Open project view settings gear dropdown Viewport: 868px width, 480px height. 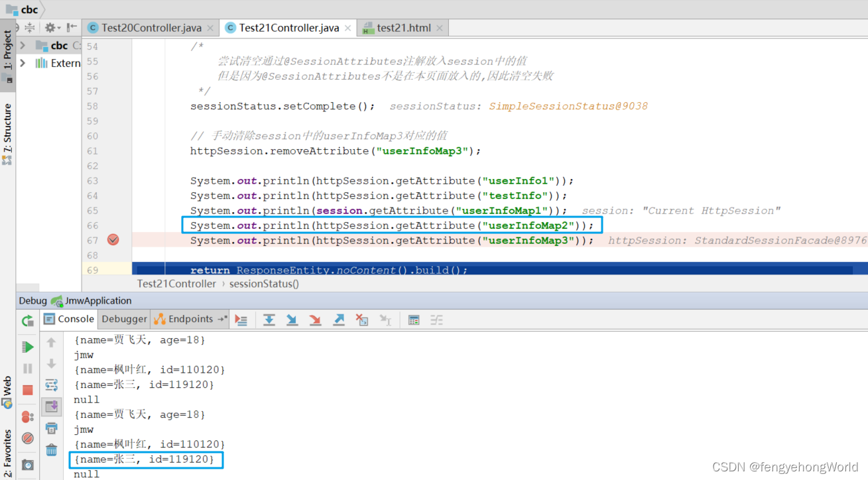tap(52, 28)
